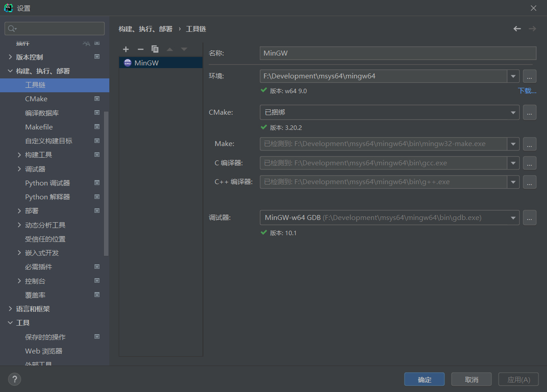This screenshot has width=547, height=392.
Task: Open the CMake 已捆绑 dropdown
Action: 513,112
